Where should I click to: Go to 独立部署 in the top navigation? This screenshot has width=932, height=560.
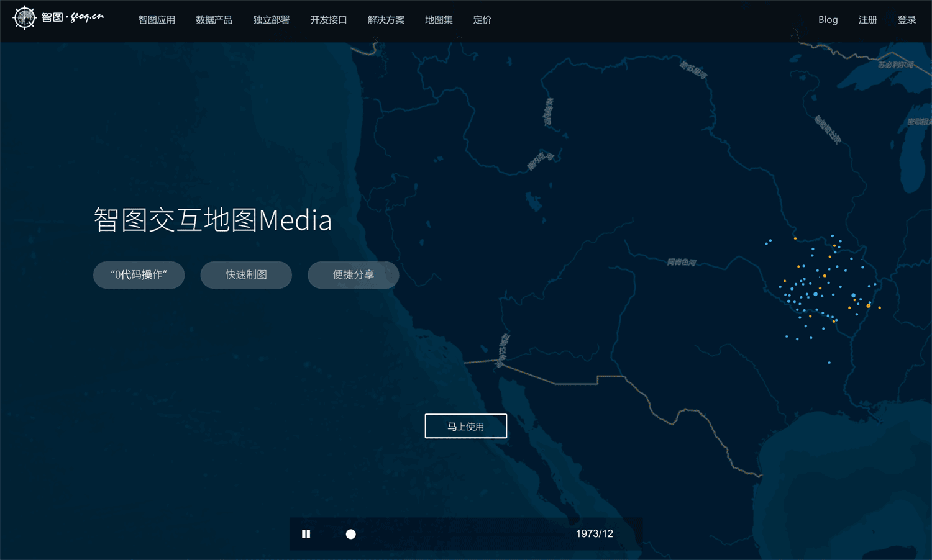(x=271, y=20)
